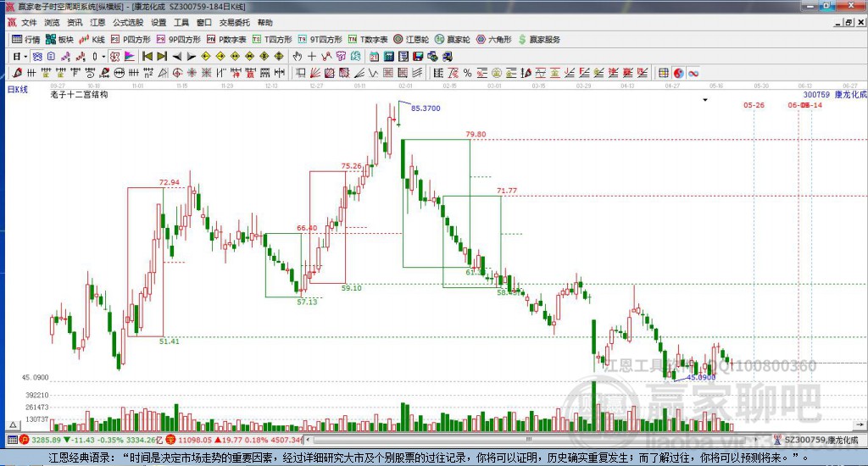Open the calendar icon with 21
The image size is (868, 466).
pos(374,57)
